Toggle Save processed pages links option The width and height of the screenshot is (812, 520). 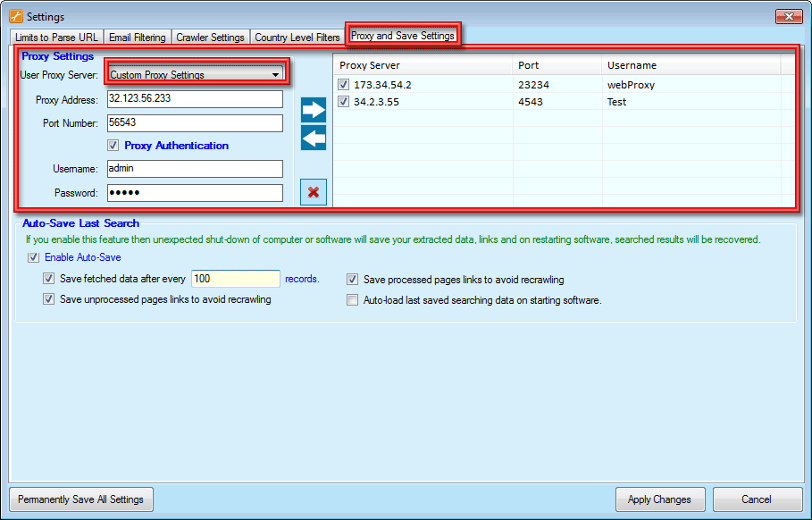(x=353, y=280)
